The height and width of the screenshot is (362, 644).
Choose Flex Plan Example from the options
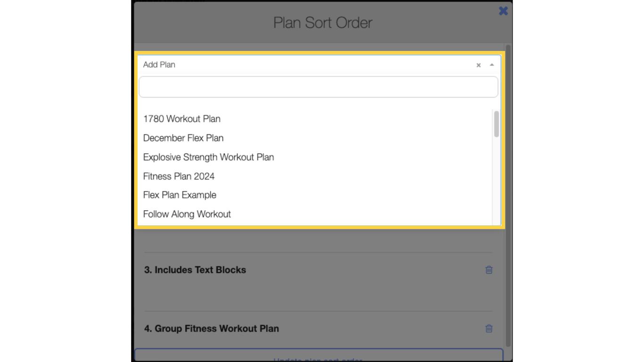pyautogui.click(x=180, y=195)
